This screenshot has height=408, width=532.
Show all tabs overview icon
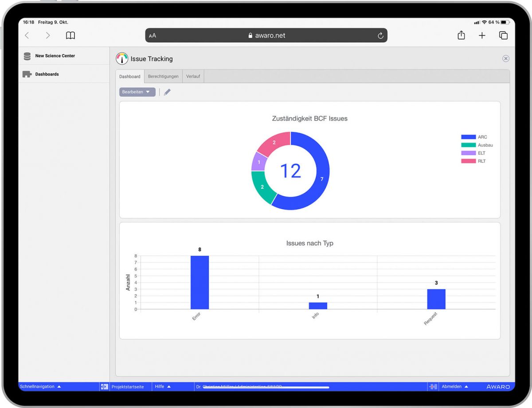[x=503, y=35]
